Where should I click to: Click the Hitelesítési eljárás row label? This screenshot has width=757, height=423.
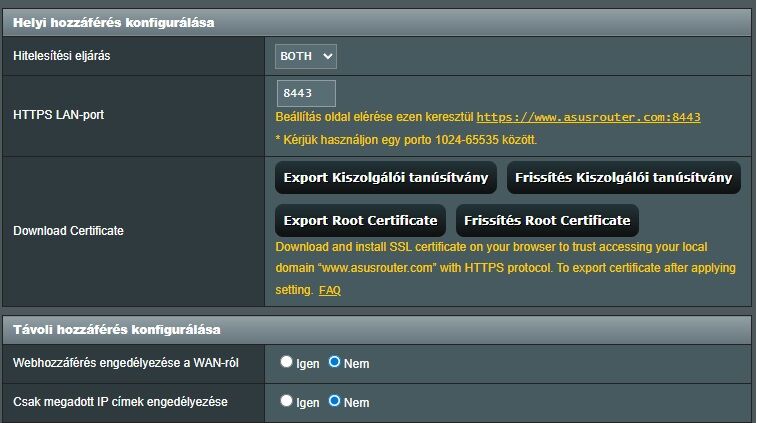(x=62, y=56)
